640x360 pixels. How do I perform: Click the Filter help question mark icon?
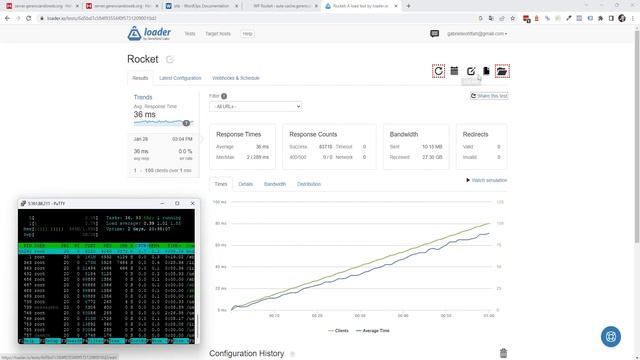tap(224, 96)
